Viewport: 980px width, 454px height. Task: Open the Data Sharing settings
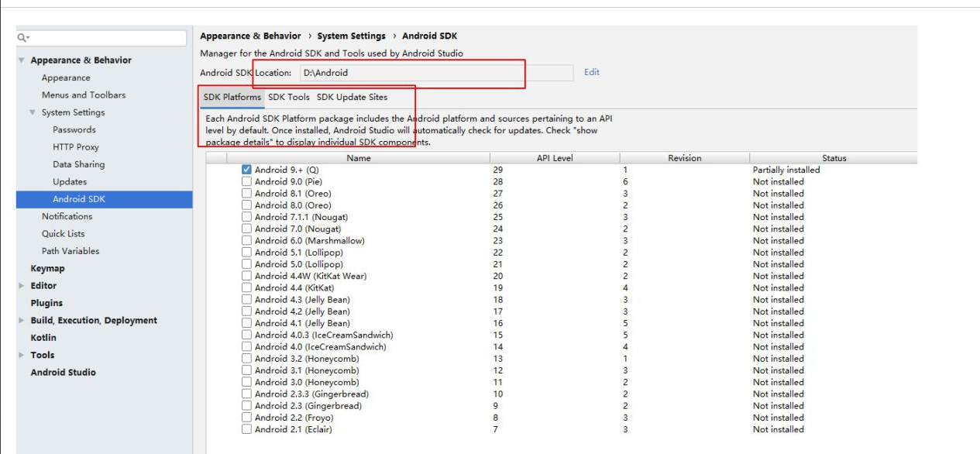(x=78, y=164)
